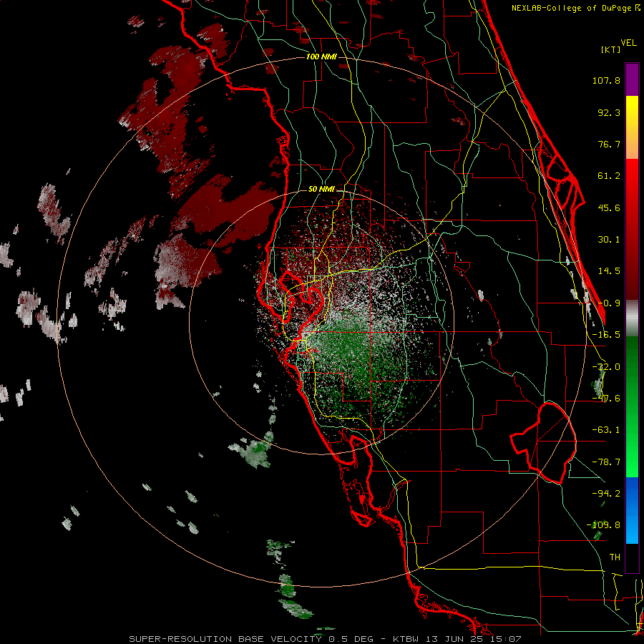
Task: Pick the yellow-orange segment of color bar
Action: [x=632, y=127]
